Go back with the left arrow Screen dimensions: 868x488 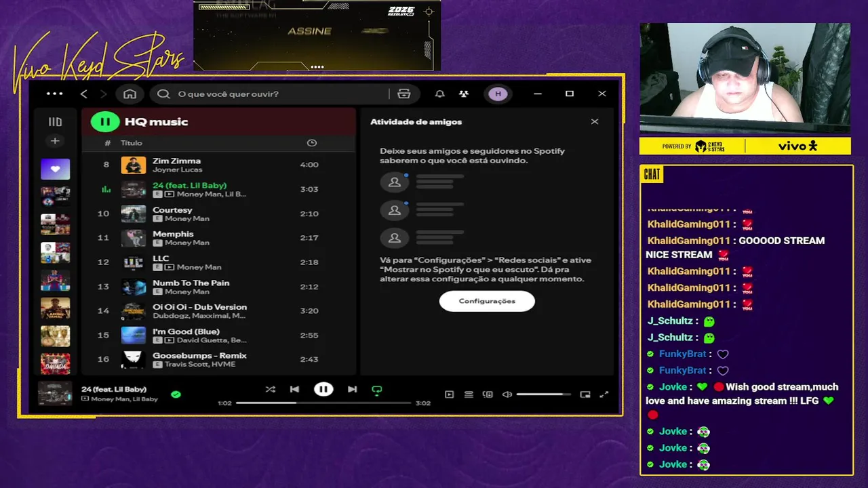click(x=84, y=94)
